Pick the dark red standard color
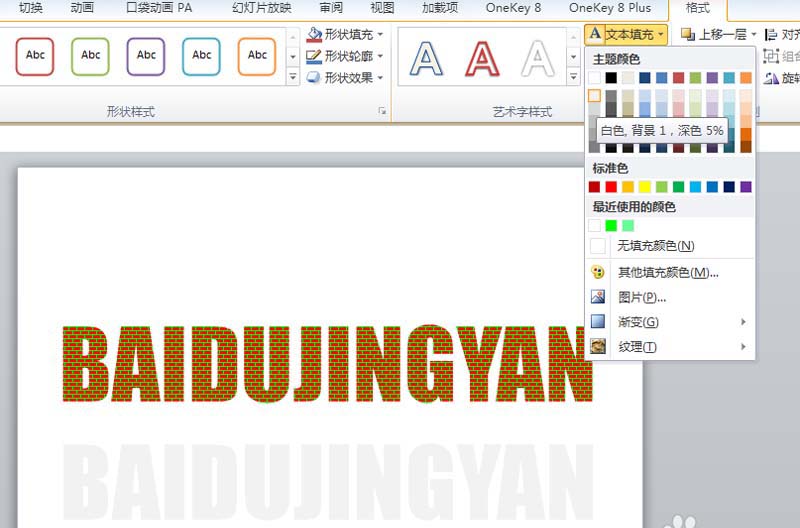The image size is (800, 528). pos(594,187)
